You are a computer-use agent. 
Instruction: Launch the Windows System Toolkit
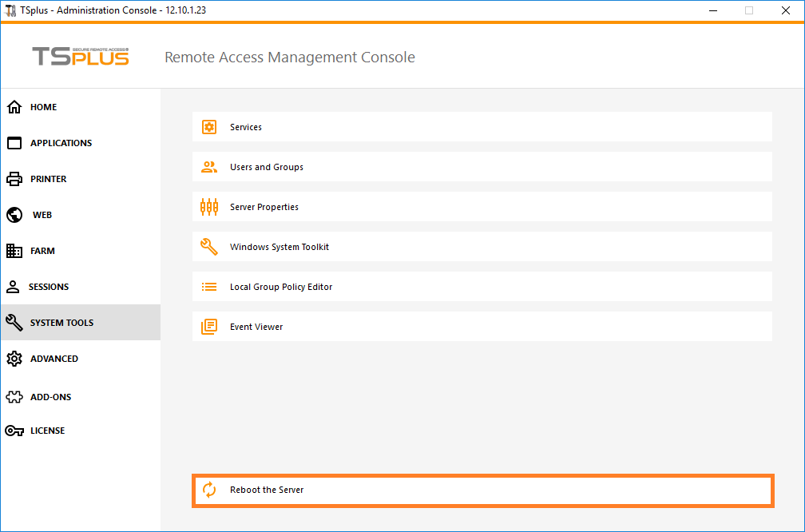(x=280, y=247)
